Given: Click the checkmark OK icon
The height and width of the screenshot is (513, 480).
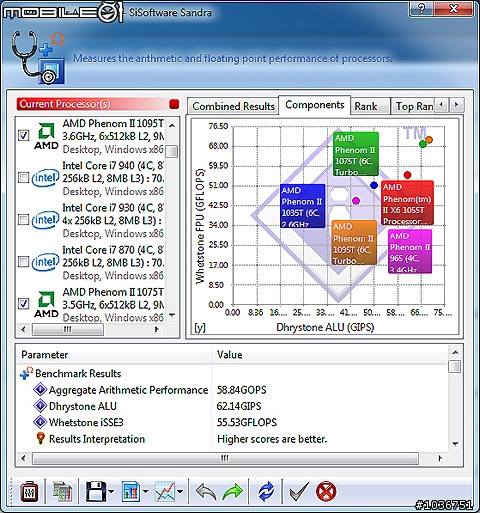Looking at the screenshot, I should pos(299,492).
